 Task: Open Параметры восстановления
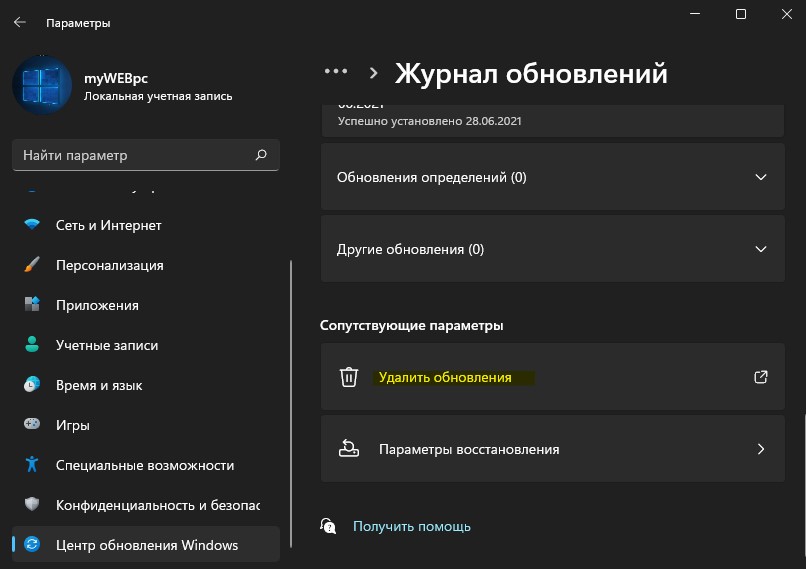(553, 449)
